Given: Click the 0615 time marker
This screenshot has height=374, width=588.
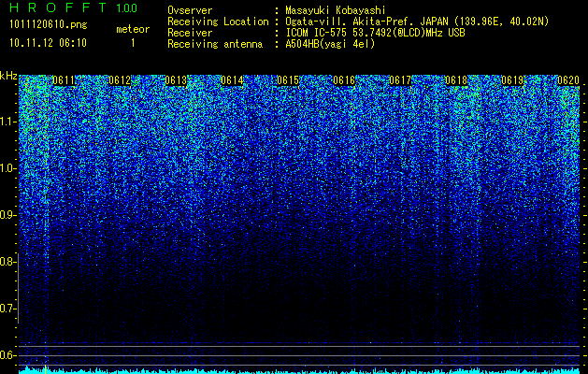Looking at the screenshot, I should [x=288, y=80].
